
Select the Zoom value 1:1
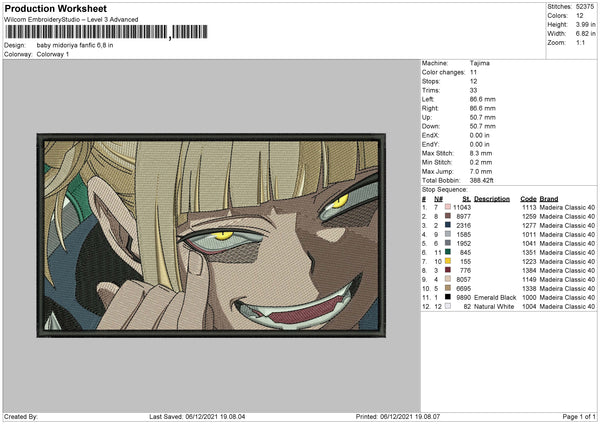(x=580, y=42)
